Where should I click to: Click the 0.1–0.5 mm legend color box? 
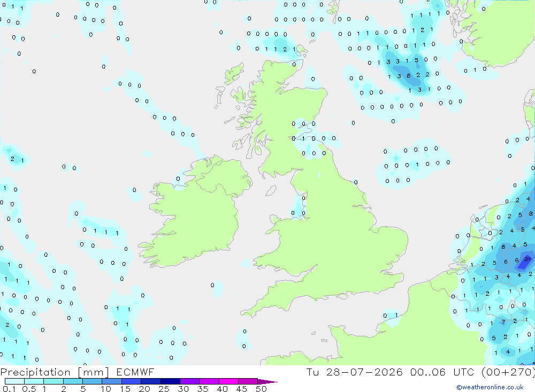click(x=14, y=381)
